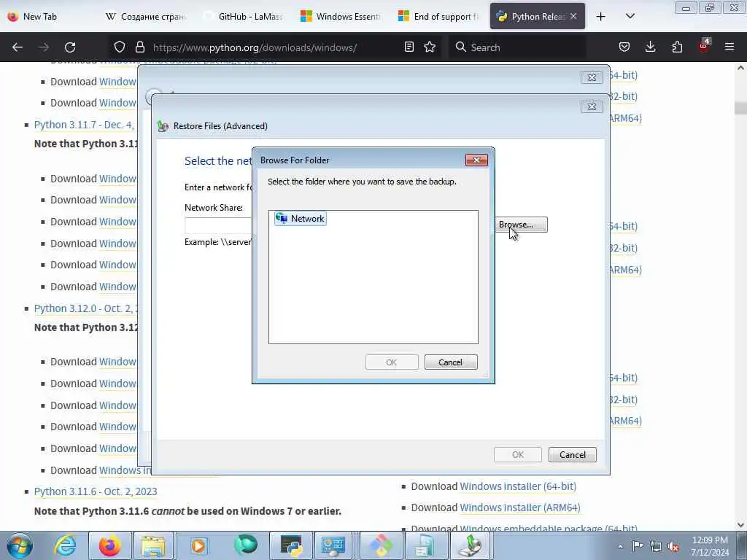The height and width of the screenshot is (560, 747).
Task: Switch to the Wikipedia Создание страницы tab
Action: point(145,17)
